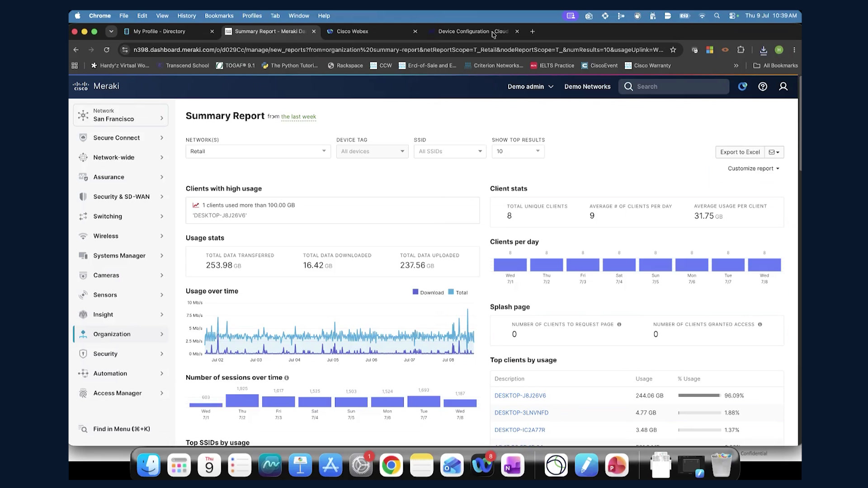The image size is (868, 488).
Task: Click info icon beside Number of sessions over time
Action: pos(287,378)
